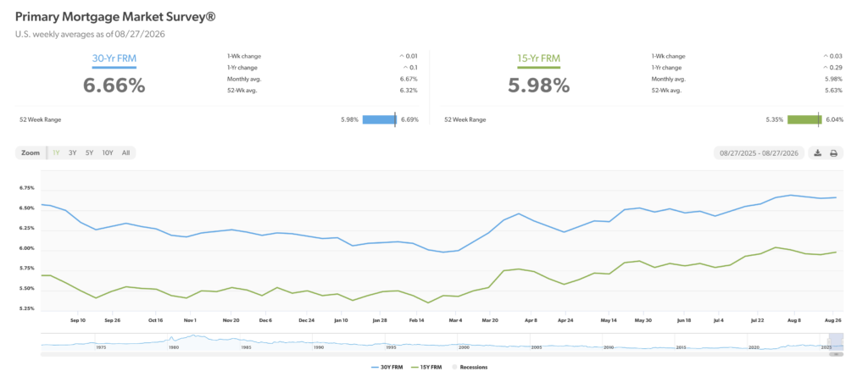Click the 30-Yr 52 Week Range blue bar
868x388 pixels.
click(379, 119)
